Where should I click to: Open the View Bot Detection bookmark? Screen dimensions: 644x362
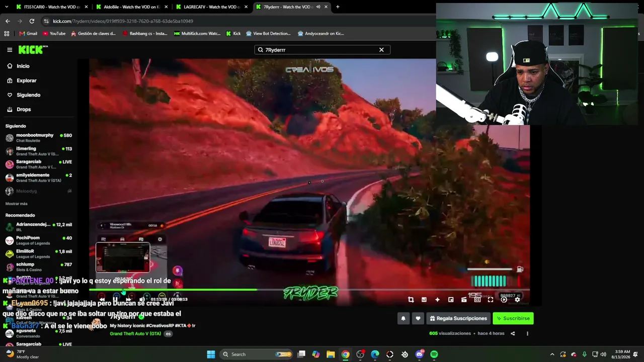point(268,34)
